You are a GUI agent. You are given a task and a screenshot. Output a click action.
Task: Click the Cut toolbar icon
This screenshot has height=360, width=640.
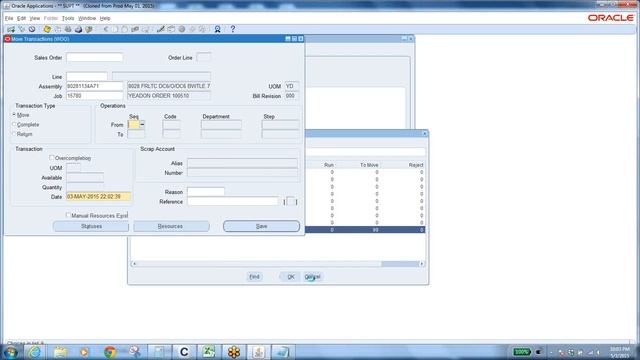coord(106,29)
